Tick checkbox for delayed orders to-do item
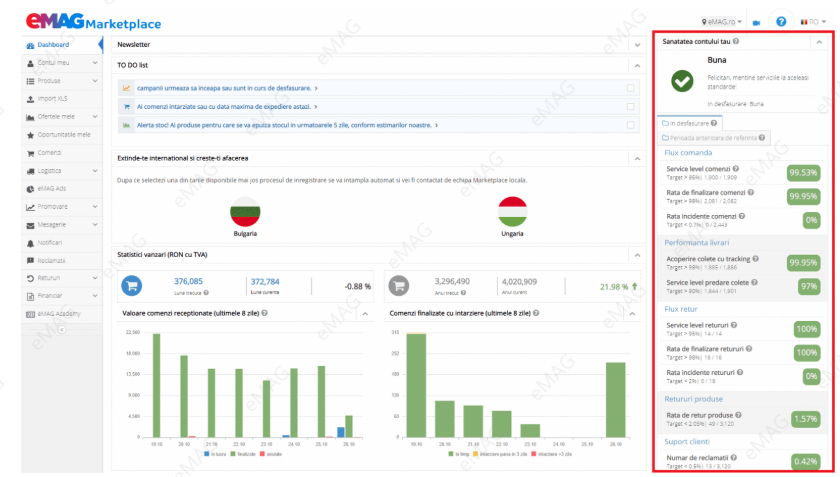The image size is (840, 477). point(629,106)
